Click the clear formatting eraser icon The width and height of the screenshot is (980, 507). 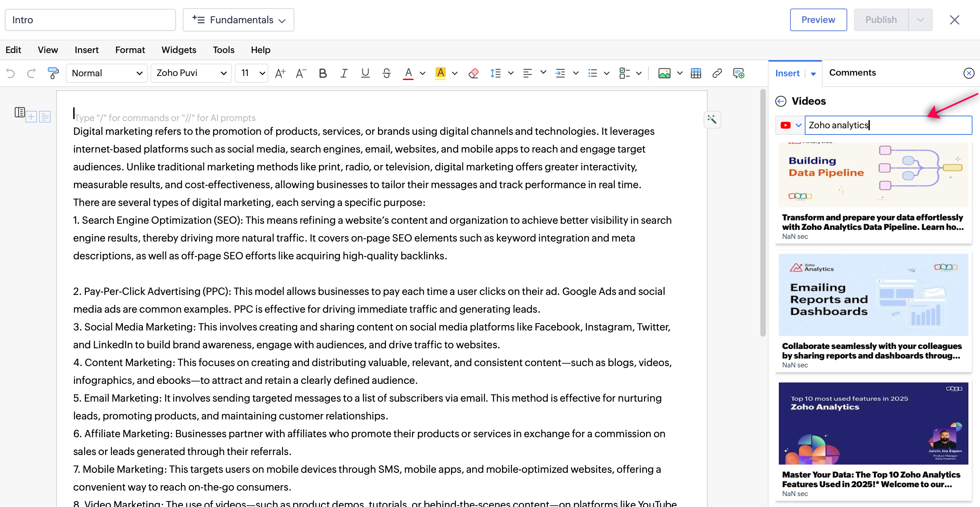point(473,73)
